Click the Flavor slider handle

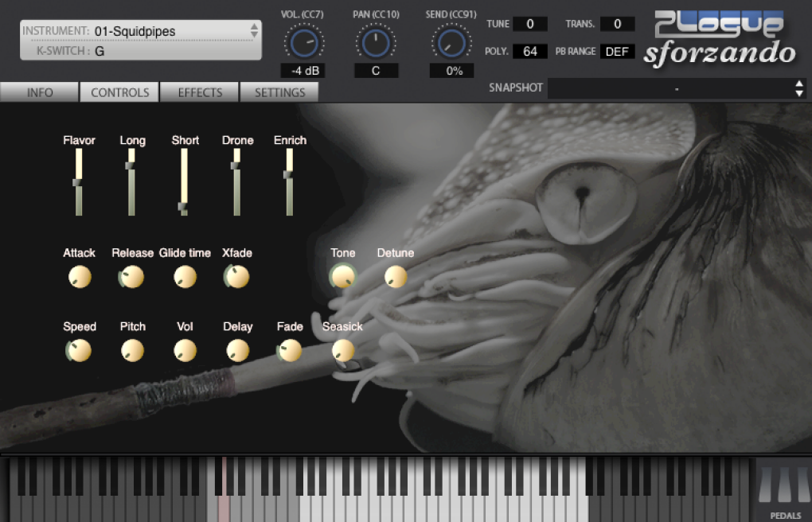pos(78,183)
